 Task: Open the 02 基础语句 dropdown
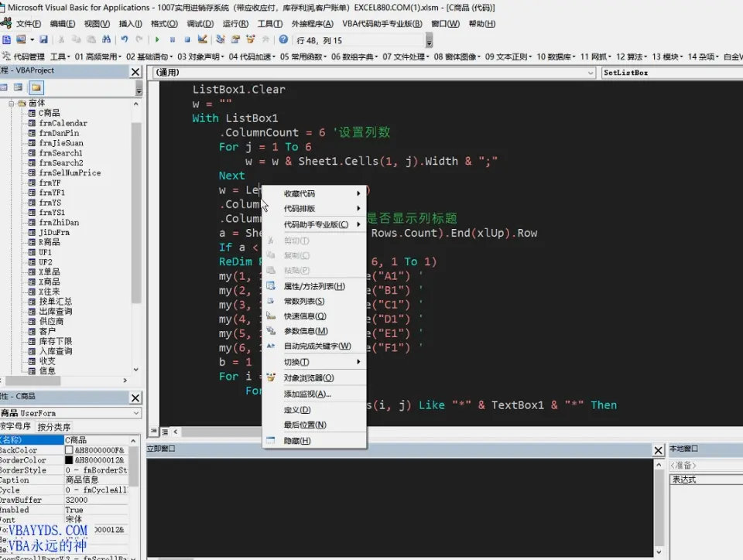tap(149, 56)
